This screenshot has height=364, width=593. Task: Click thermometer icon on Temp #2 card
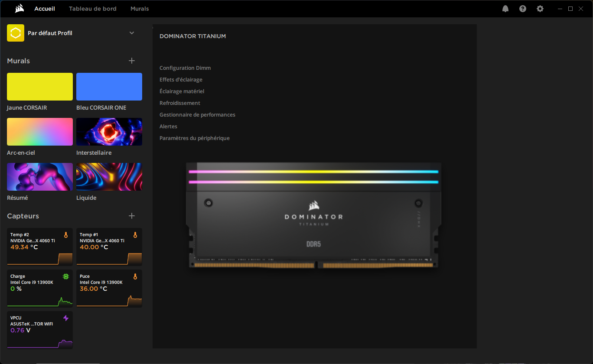click(66, 235)
